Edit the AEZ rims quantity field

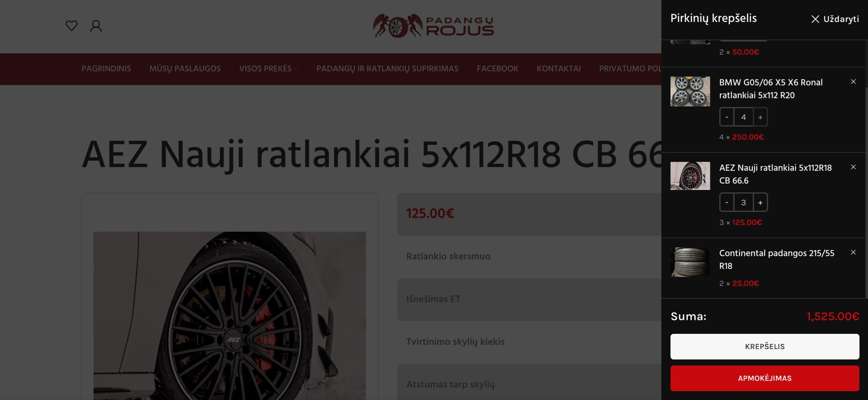pyautogui.click(x=743, y=203)
